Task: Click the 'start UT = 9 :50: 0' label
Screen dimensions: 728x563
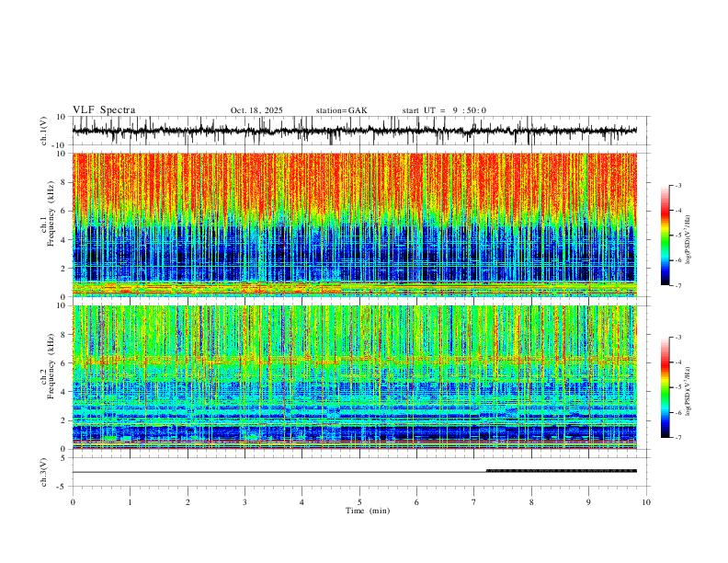Action: 444,110
